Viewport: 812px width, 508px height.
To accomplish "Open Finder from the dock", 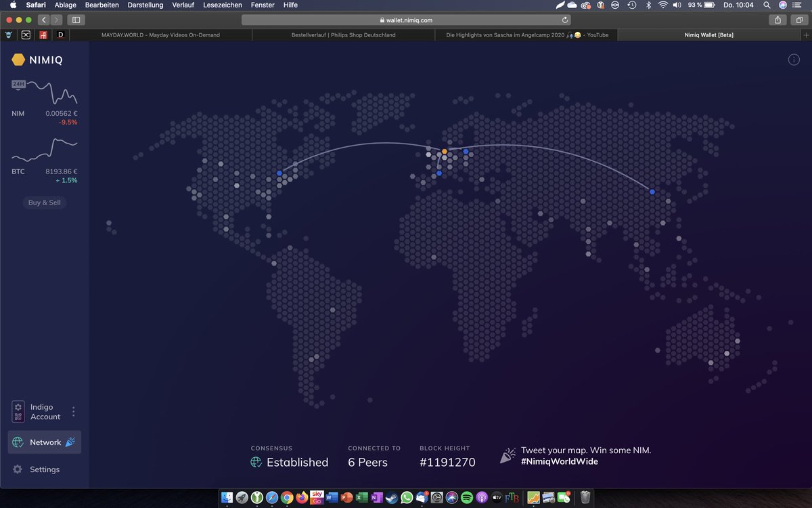I will (x=227, y=498).
